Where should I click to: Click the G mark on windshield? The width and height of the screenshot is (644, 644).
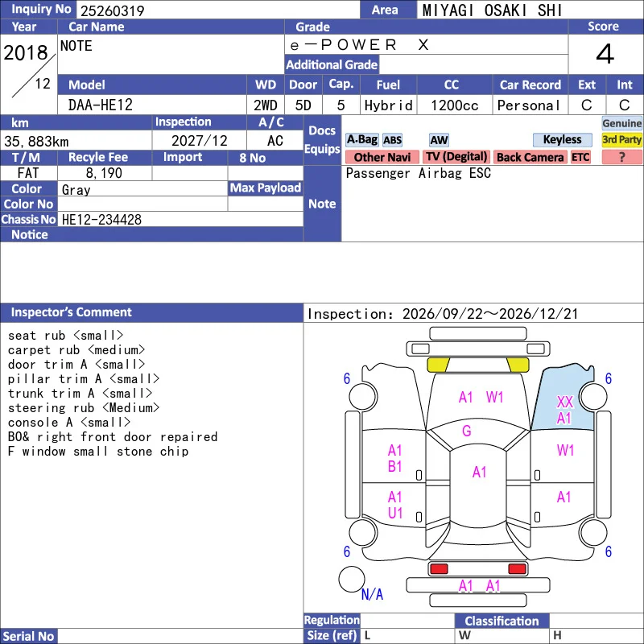[x=467, y=431]
